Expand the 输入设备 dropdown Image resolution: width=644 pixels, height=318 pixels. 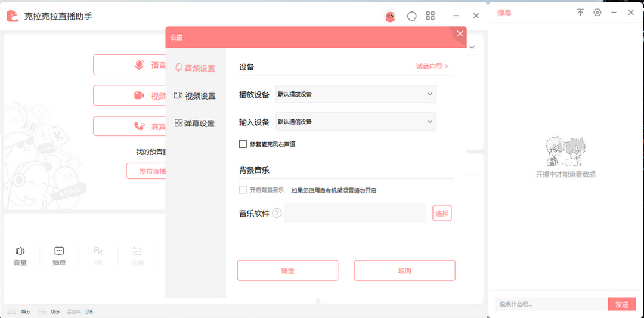pyautogui.click(x=356, y=122)
